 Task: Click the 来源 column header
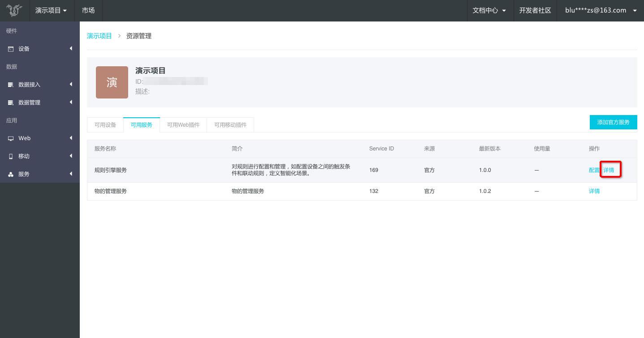point(429,149)
